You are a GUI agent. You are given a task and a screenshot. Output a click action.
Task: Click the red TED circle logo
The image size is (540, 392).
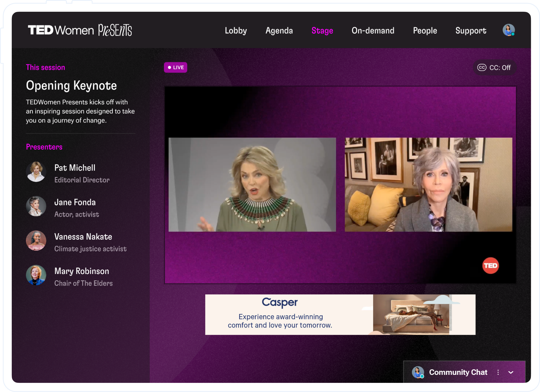point(490,265)
